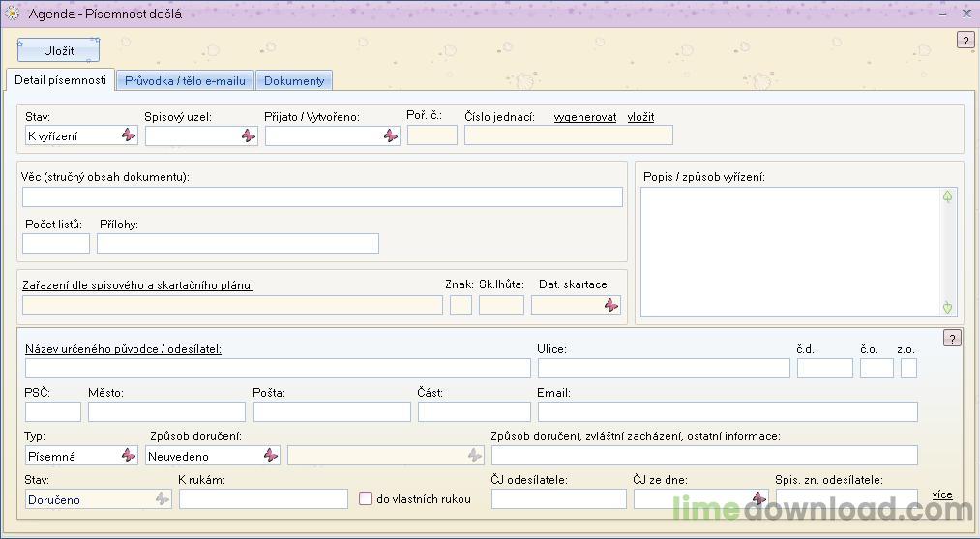Screen dimensions: 980x539
Task: Open the Stav 'K vyřízení' dropdown butterfly
Action: coord(129,135)
